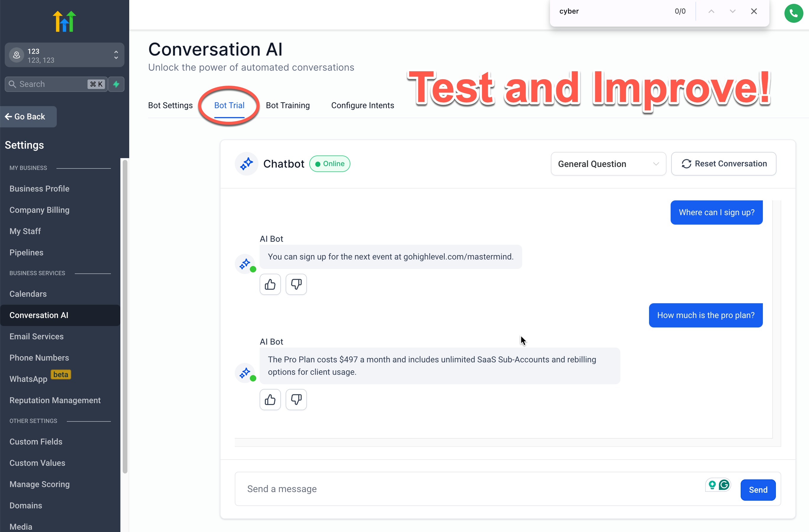
Task: Jump to previous find-bar match
Action: (711, 11)
